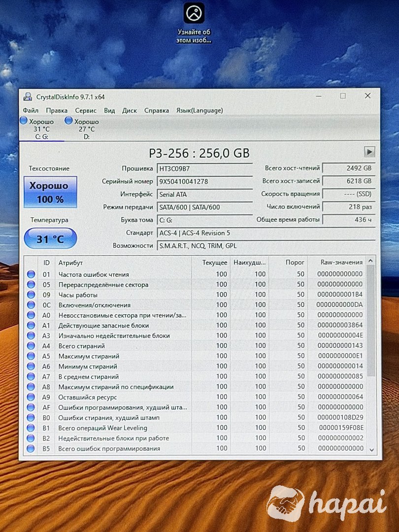Click the serial number field 9X50410041278
399x532 pixels.
204,181
